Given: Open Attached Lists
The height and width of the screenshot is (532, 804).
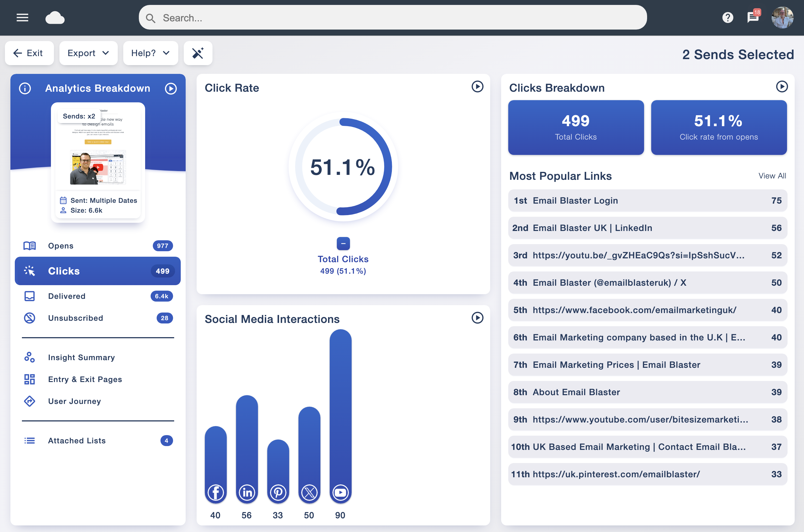Looking at the screenshot, I should pos(98,440).
